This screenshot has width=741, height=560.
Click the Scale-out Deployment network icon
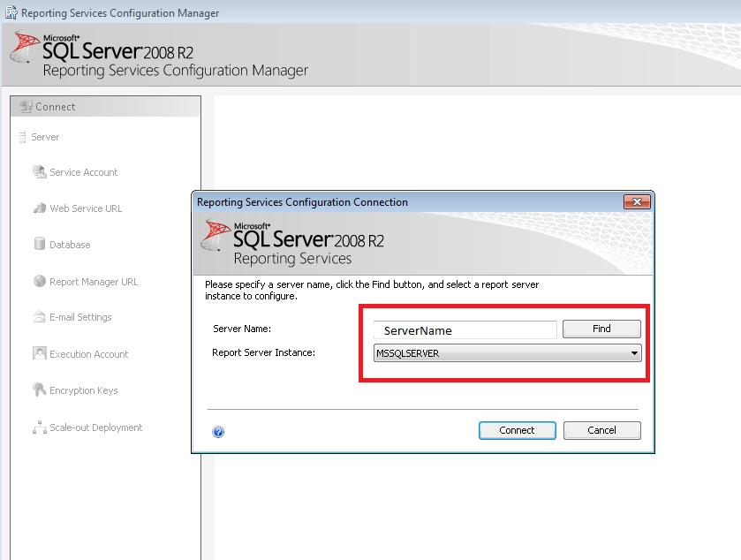coord(40,428)
